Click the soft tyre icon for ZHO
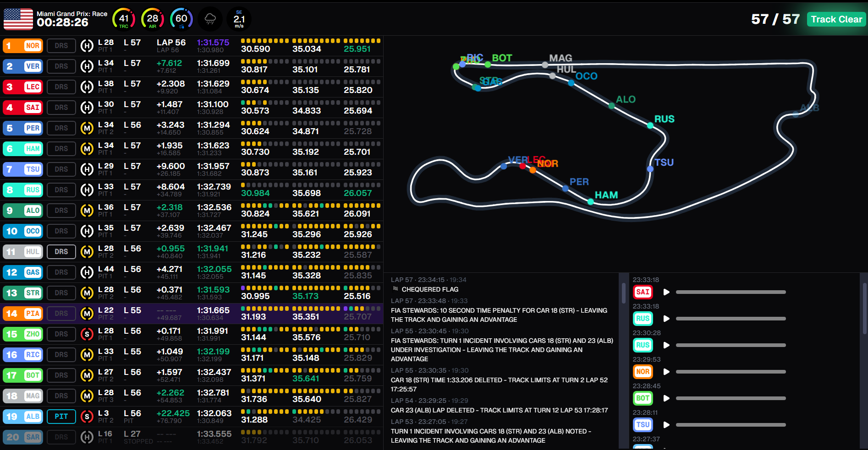868x450 pixels. pos(87,334)
